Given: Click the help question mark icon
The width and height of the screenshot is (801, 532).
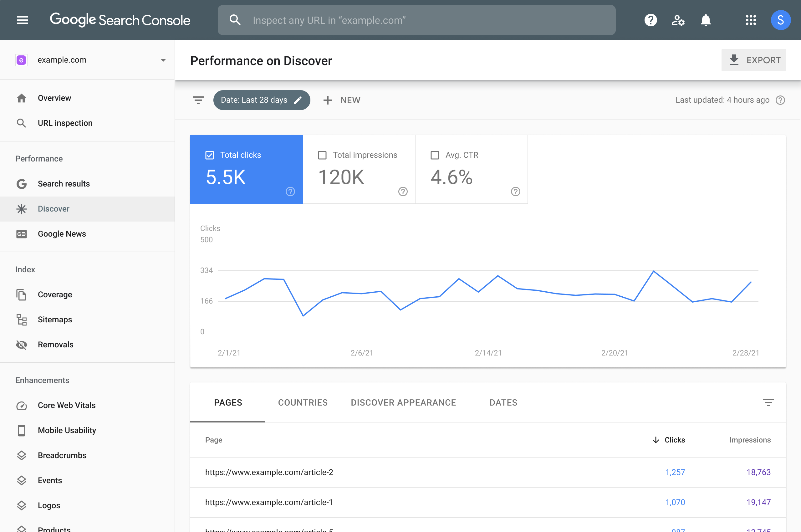Looking at the screenshot, I should [x=650, y=20].
